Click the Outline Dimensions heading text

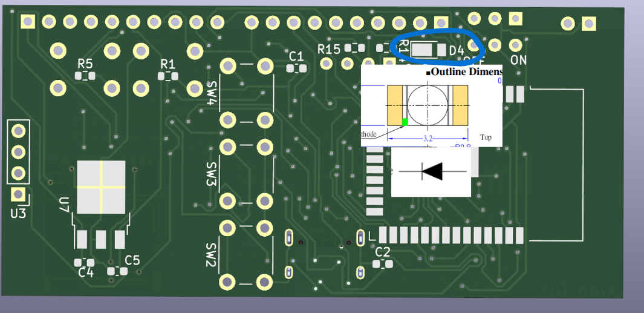467,73
